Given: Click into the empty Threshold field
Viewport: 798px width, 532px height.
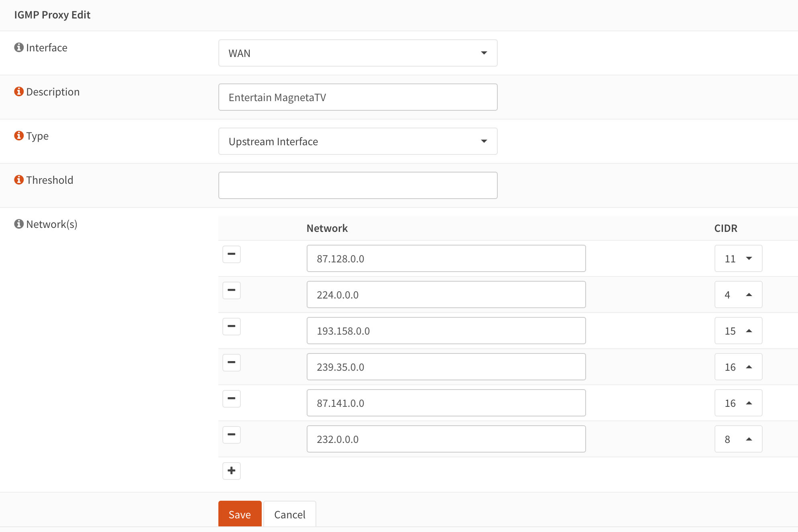Looking at the screenshot, I should point(358,185).
